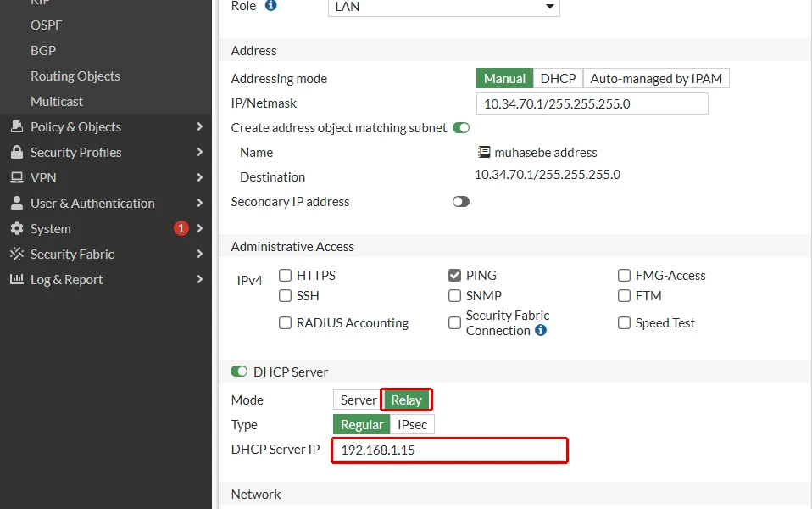
Task: Expand Log & Report menu chevron
Action: point(200,279)
